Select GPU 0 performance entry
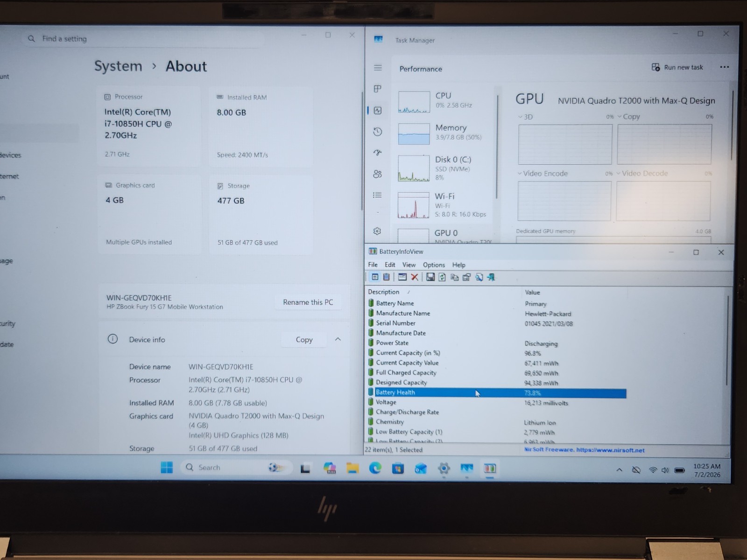 click(x=444, y=235)
